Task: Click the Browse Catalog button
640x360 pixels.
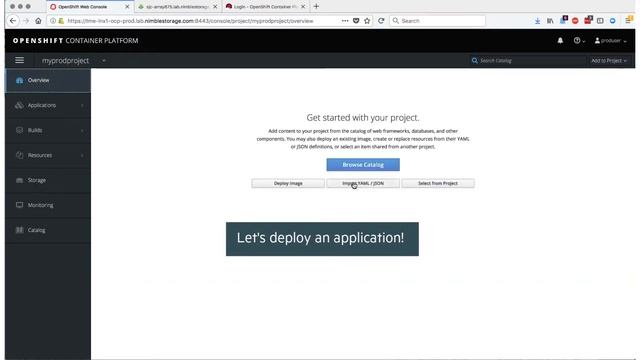Action: [363, 164]
